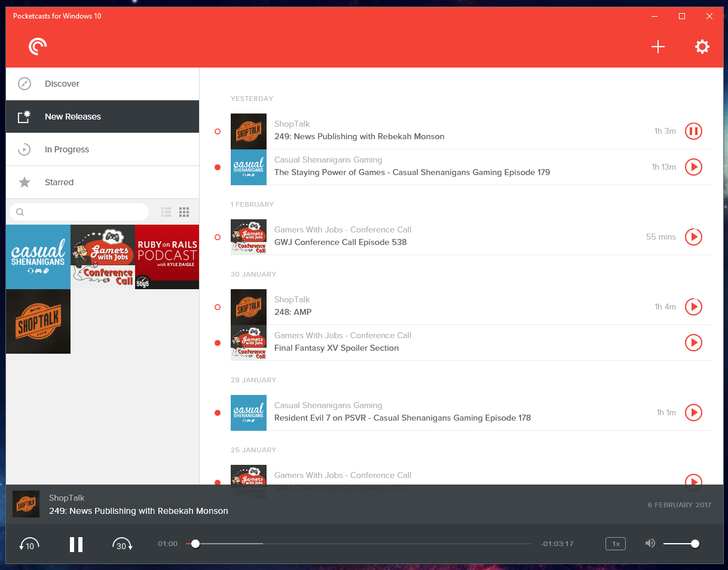Switch podcasts to list view
728x570 pixels.
coord(166,212)
